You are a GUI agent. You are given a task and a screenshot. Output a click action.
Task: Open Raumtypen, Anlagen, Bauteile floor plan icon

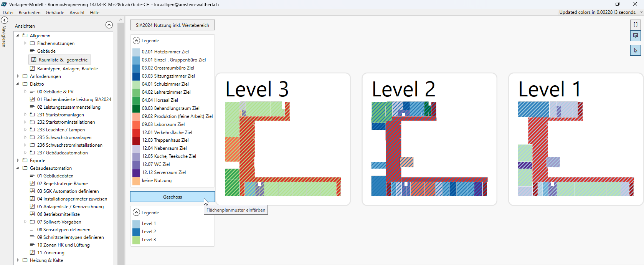pos(32,69)
